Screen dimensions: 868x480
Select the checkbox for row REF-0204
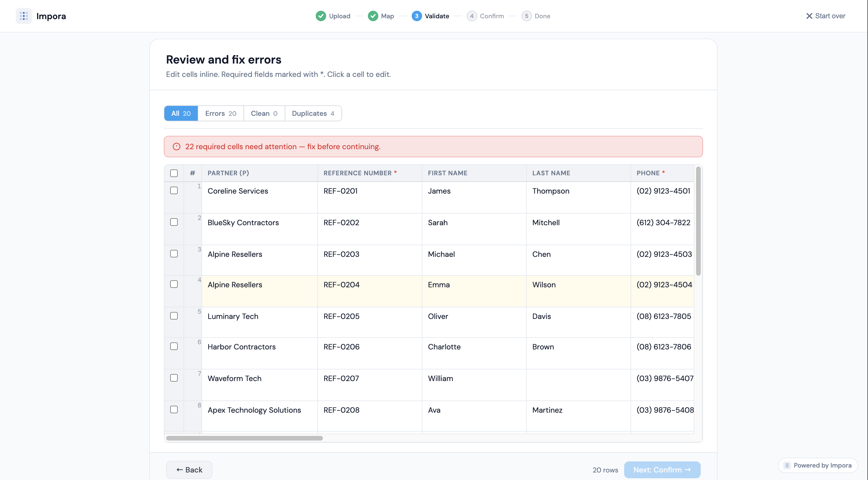174,284
